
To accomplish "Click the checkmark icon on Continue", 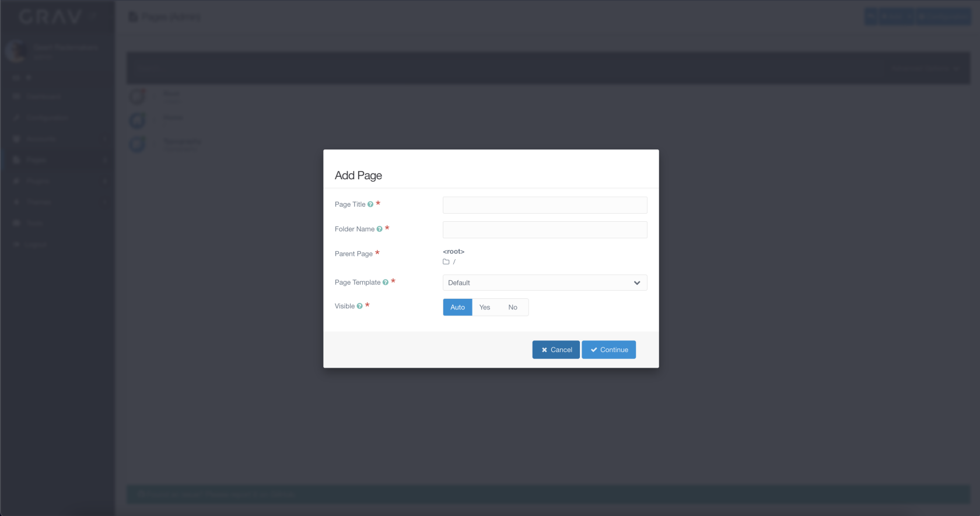I will (x=594, y=350).
